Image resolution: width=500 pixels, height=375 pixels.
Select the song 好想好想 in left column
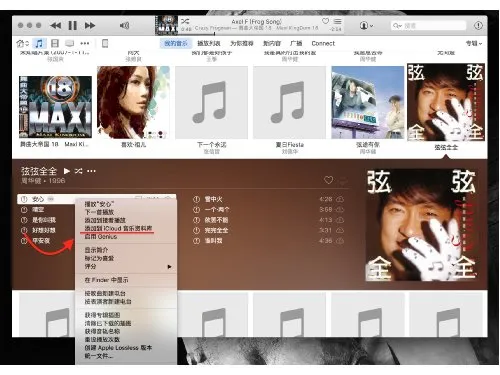coord(44,230)
